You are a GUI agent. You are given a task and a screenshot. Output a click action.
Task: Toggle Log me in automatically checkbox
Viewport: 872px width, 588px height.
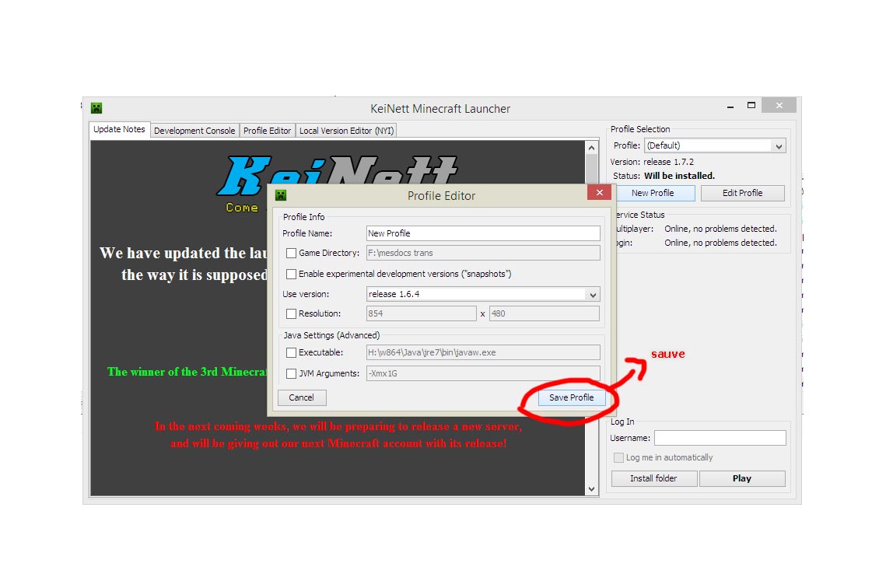[618, 458]
